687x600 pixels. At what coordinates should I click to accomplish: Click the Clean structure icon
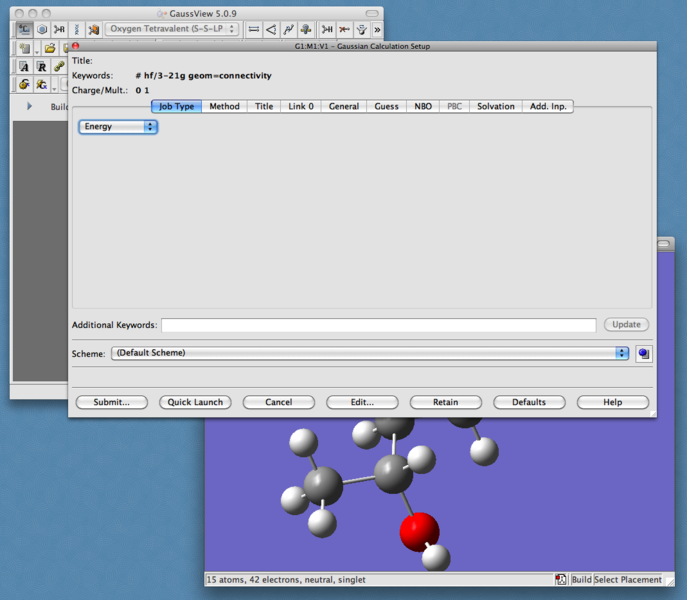(x=361, y=29)
